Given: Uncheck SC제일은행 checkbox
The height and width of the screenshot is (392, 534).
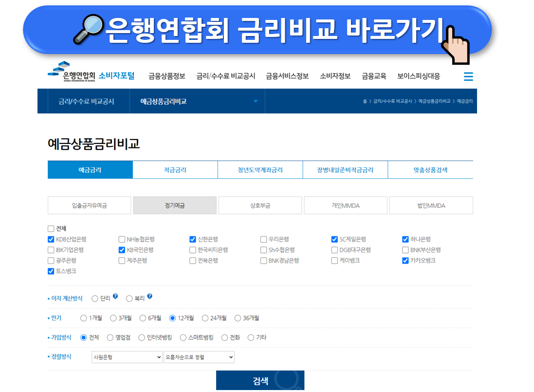Looking at the screenshot, I should 334,239.
